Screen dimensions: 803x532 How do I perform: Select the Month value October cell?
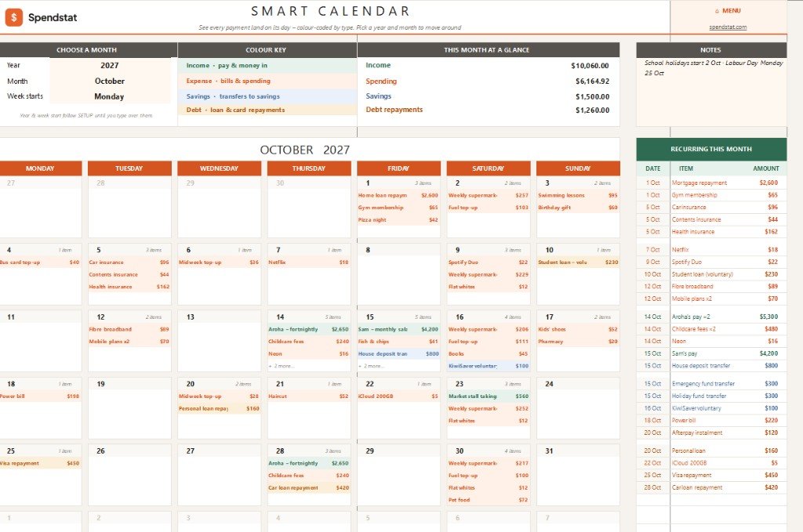110,81
